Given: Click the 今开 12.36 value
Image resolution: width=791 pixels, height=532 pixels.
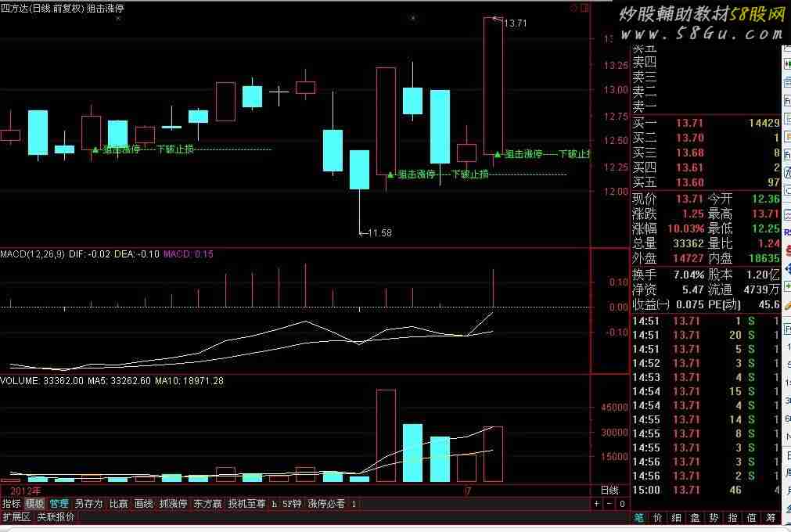Looking at the screenshot, I should coord(766,199).
